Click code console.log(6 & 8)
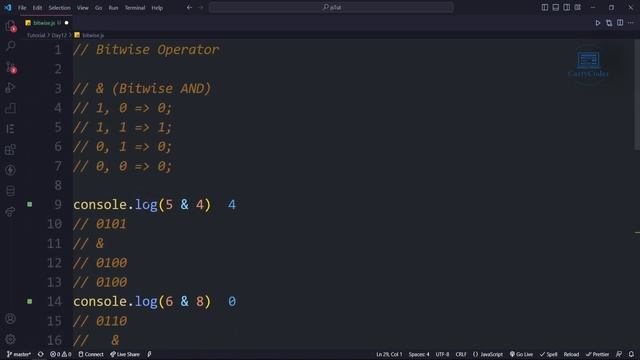The width and height of the screenshot is (640, 360). click(x=142, y=301)
